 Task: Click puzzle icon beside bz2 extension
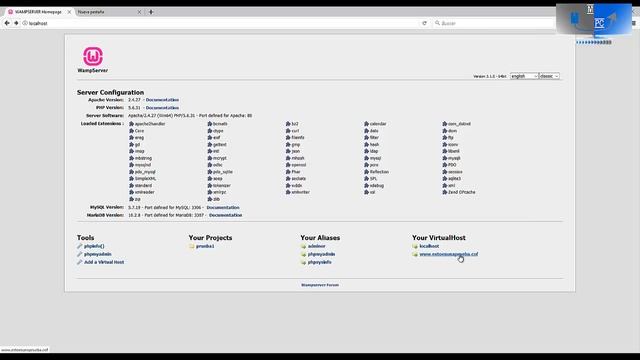point(288,124)
